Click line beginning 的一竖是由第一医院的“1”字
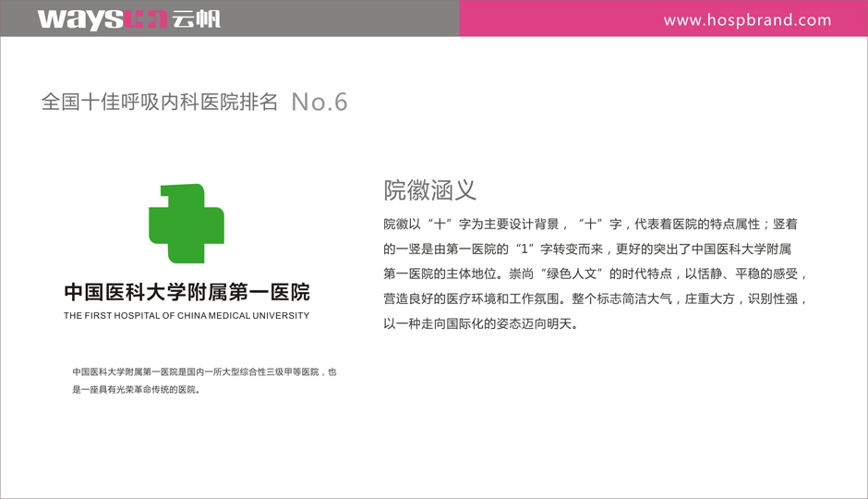Screen dimensions: 868x499 pyautogui.click(x=587, y=249)
